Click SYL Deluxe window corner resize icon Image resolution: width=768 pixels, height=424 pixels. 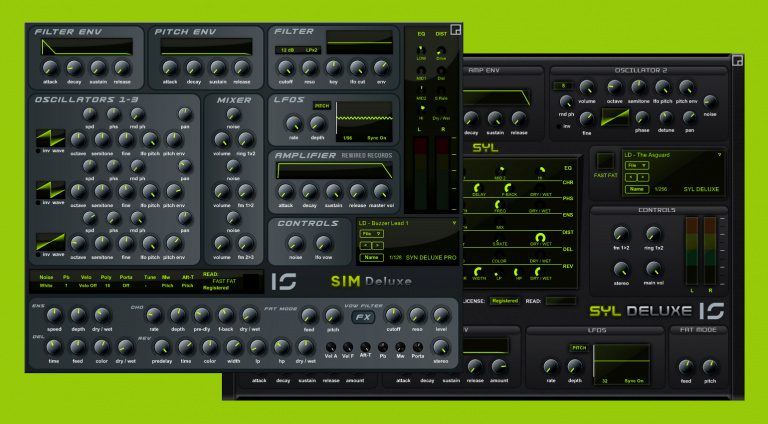tap(737, 60)
